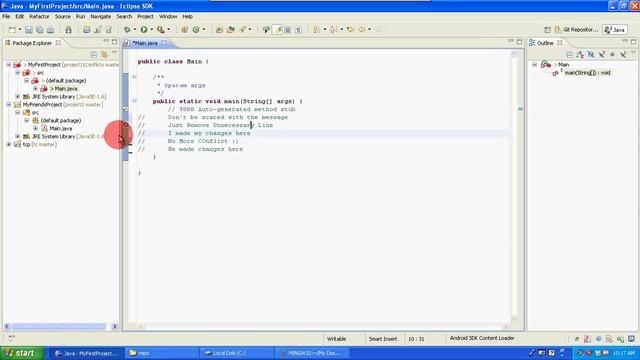Click the line 'No More COnflict :)'

tap(203, 141)
